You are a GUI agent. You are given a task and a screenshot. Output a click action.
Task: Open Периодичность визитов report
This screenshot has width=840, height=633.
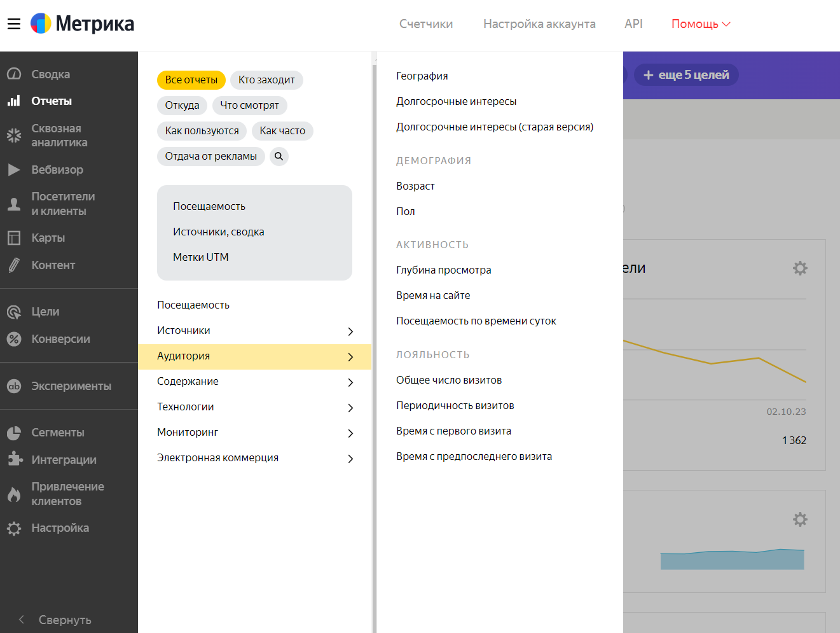coord(455,405)
